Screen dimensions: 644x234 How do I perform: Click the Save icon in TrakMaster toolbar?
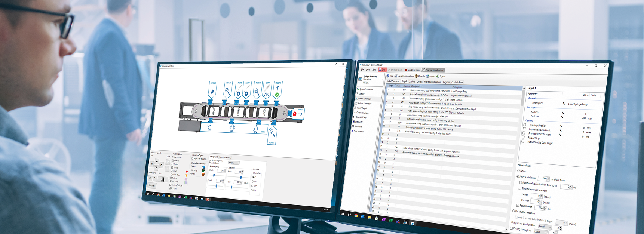[x=382, y=70]
